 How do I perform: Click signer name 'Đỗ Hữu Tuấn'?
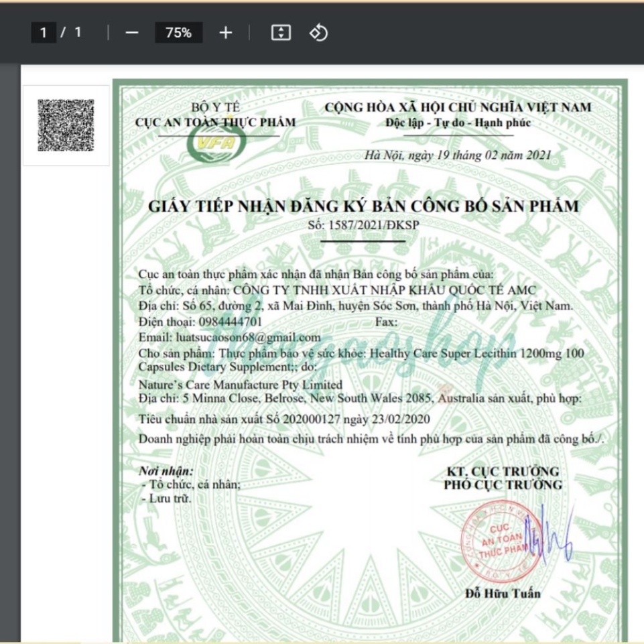click(x=503, y=594)
